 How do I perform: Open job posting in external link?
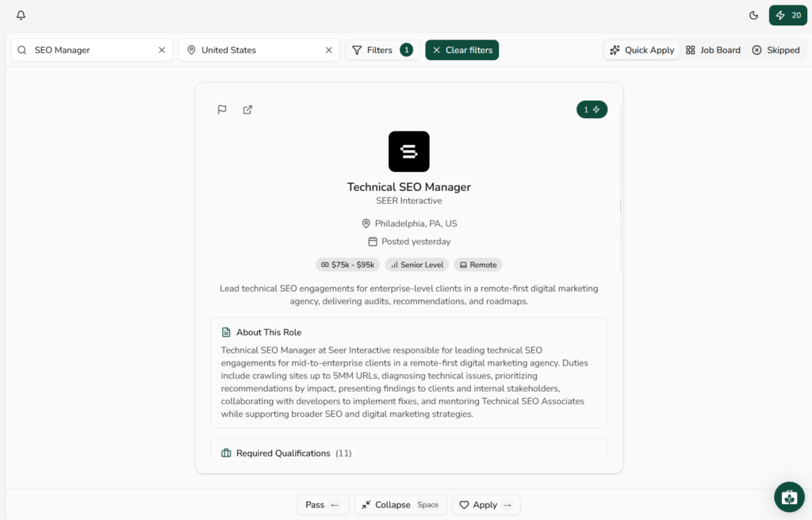tap(247, 109)
